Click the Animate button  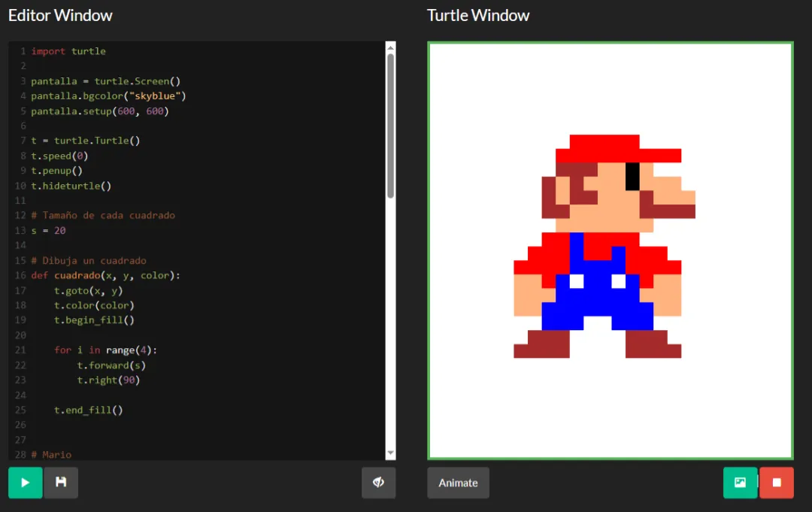(459, 483)
